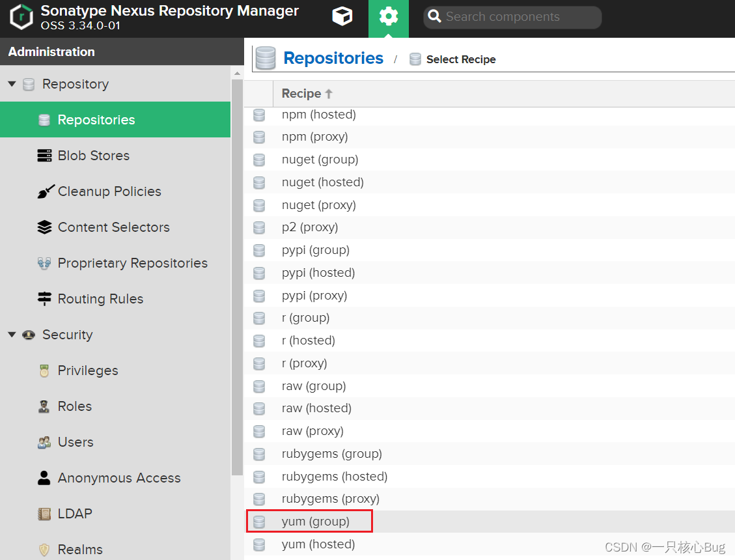Viewport: 735px width, 560px height.
Task: Click the search magnifier icon
Action: tap(434, 16)
